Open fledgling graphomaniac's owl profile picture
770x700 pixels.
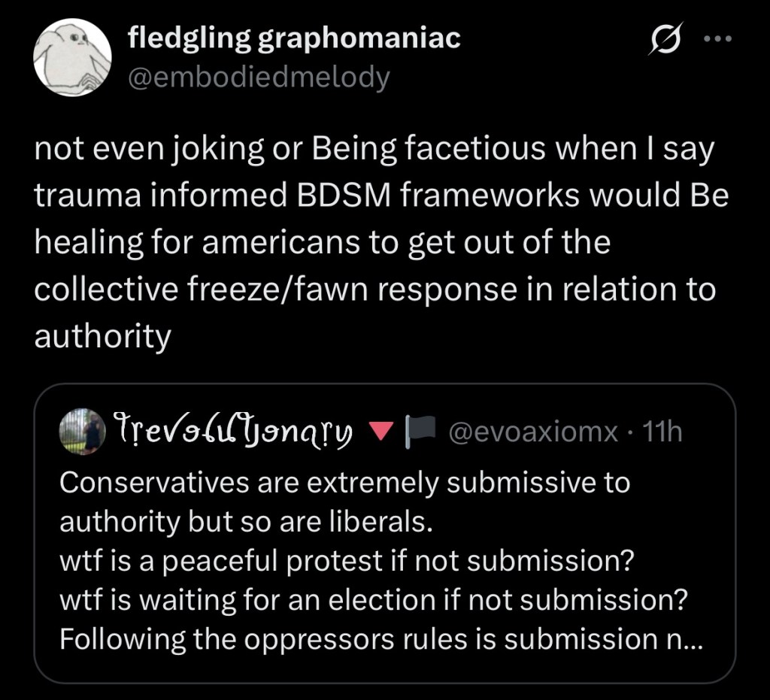[72, 59]
